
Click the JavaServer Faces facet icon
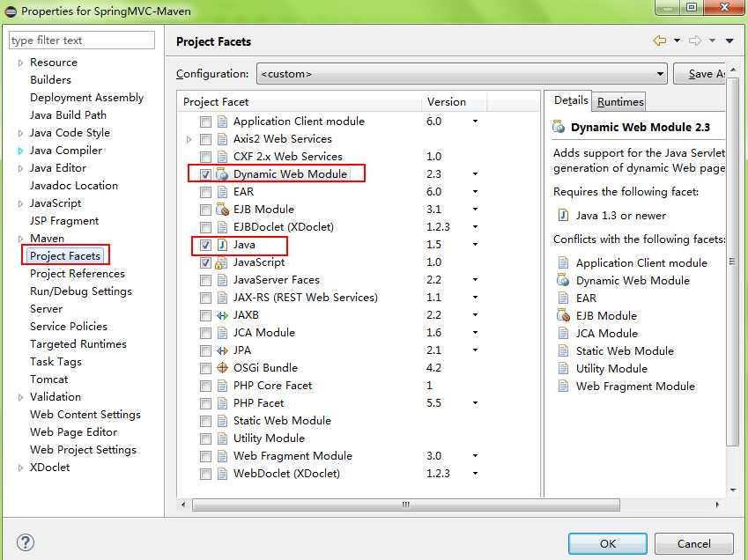[222, 280]
